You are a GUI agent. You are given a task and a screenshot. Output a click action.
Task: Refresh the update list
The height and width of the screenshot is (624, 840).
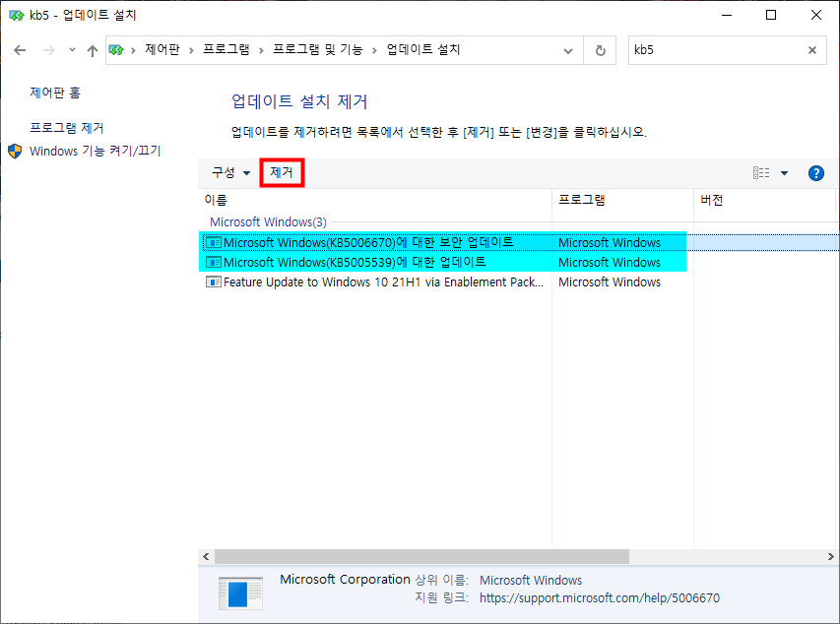pyautogui.click(x=600, y=50)
